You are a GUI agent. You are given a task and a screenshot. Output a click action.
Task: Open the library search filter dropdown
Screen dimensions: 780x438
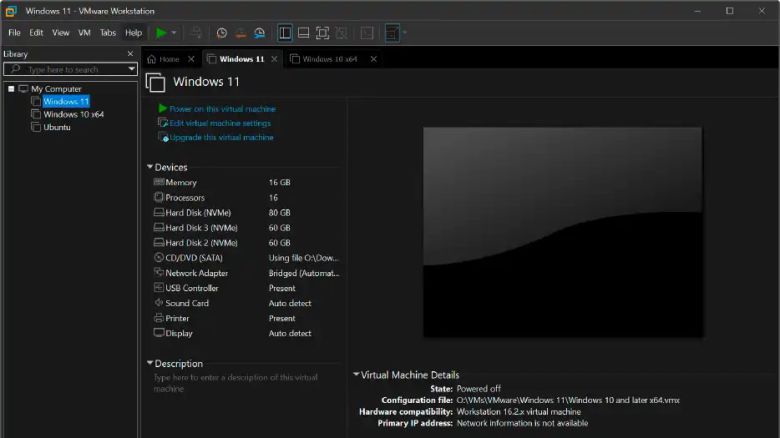132,70
